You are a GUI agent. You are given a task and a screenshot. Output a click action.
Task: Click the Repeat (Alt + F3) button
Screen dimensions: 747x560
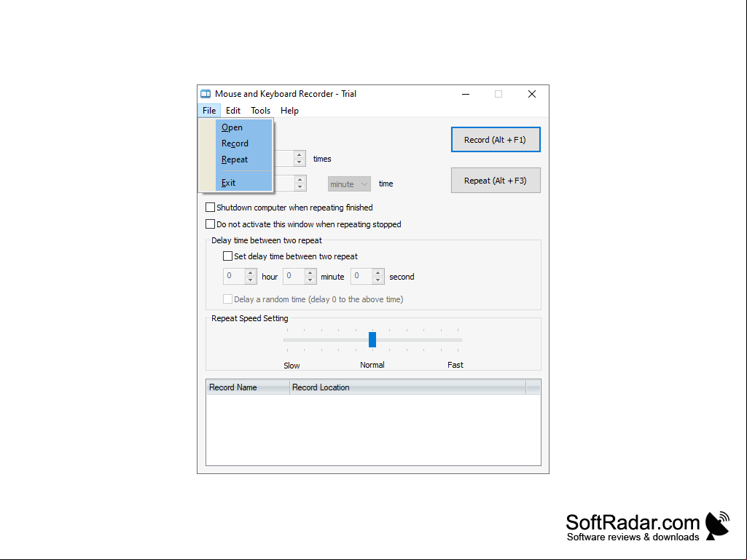pyautogui.click(x=496, y=181)
